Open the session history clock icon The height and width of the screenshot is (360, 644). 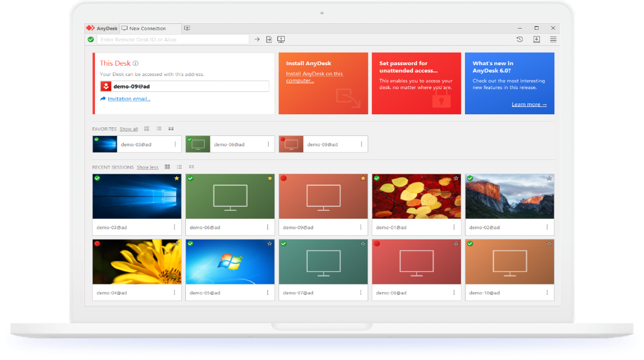pos(519,39)
